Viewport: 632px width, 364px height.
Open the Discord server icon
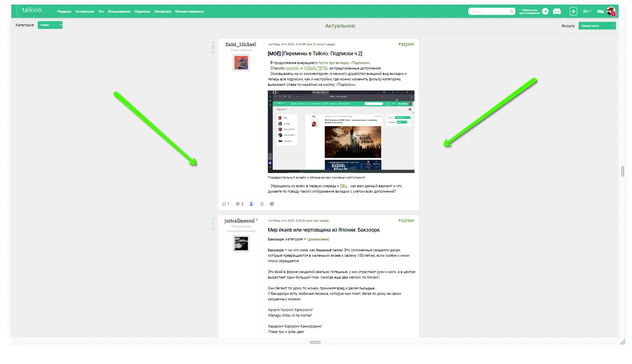(557, 11)
